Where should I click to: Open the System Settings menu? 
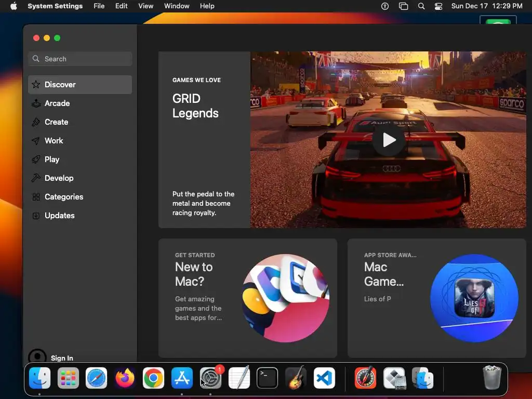click(55, 6)
